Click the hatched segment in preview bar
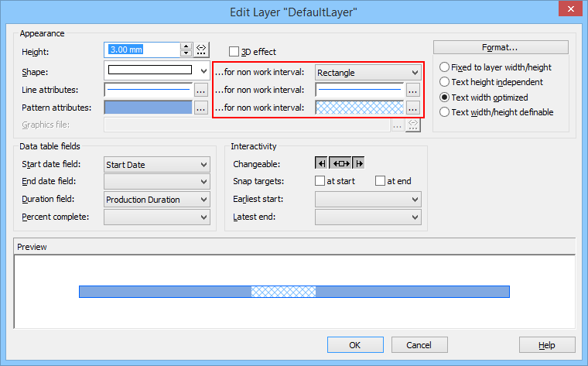Screen dimensions: 588x366 pyautogui.click(x=283, y=292)
